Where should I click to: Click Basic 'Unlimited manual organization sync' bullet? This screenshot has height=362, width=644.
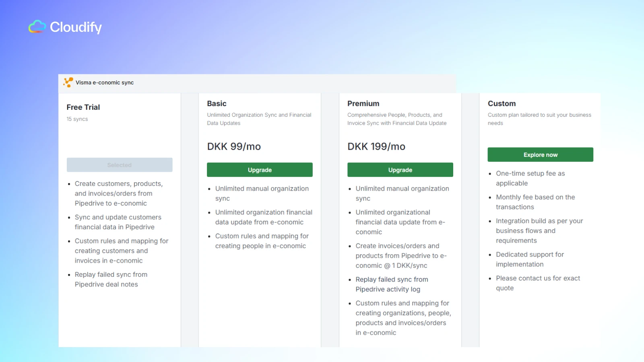262,193
